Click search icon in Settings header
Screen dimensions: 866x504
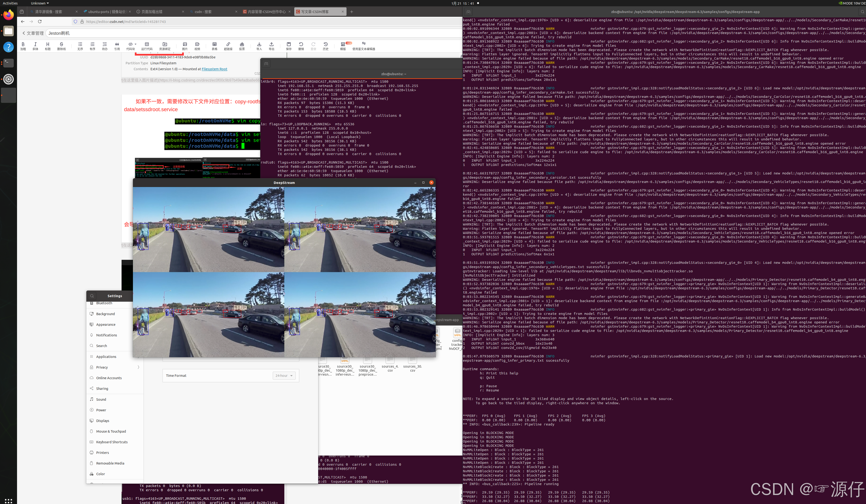tap(92, 296)
